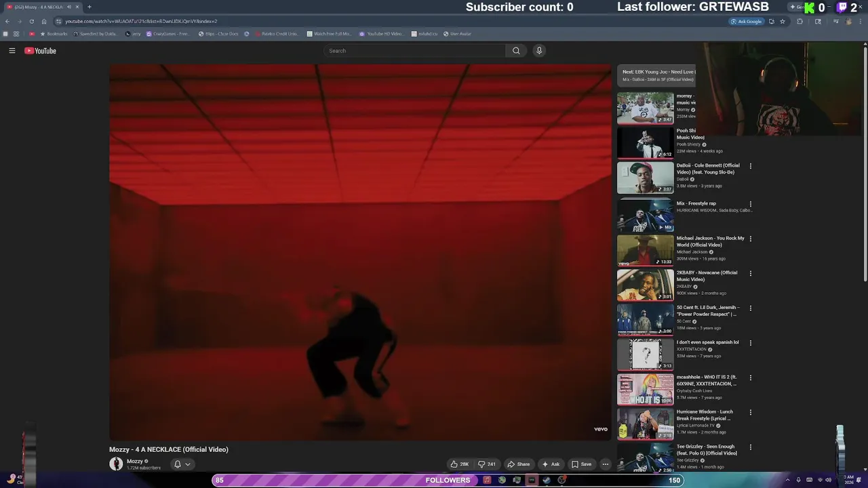Open the User Avatar bookmark
868x488 pixels.
click(457, 34)
